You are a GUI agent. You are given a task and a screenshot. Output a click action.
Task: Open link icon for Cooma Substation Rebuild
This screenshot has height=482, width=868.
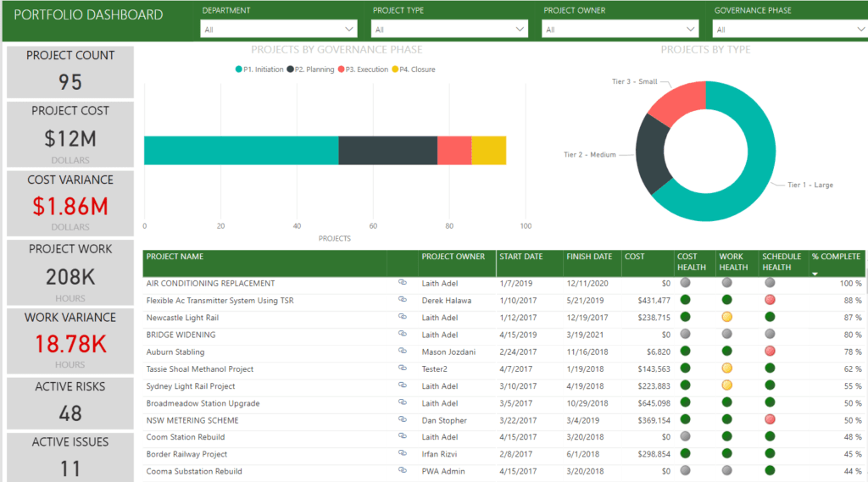[x=403, y=470]
